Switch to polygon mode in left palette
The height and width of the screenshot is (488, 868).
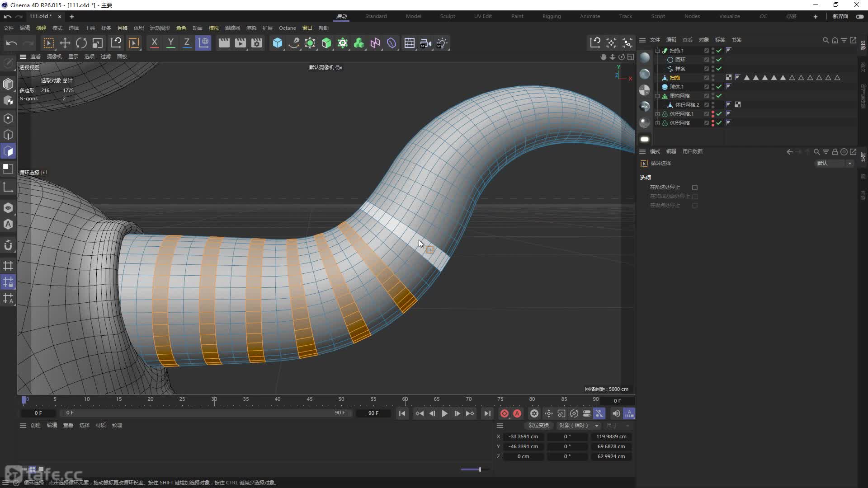[x=8, y=151]
